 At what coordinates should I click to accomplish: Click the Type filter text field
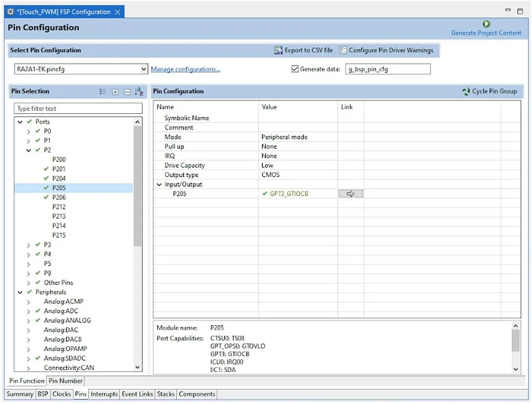(78, 109)
